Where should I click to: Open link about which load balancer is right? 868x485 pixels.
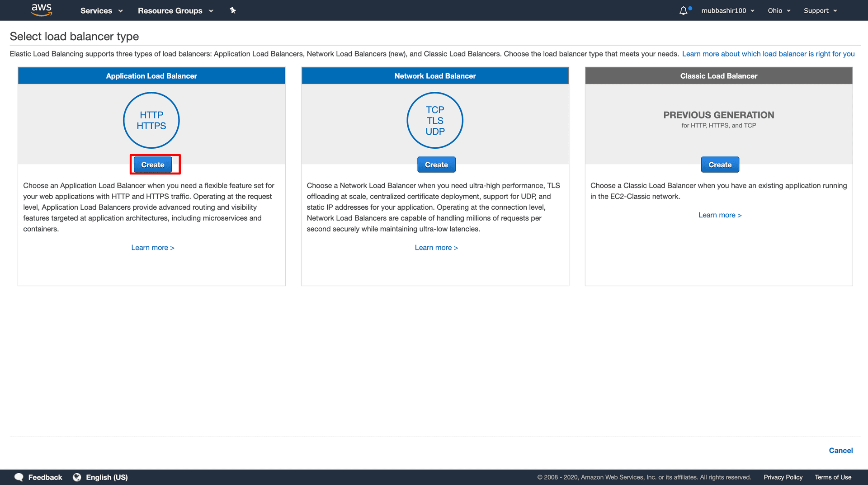pyautogui.click(x=768, y=54)
